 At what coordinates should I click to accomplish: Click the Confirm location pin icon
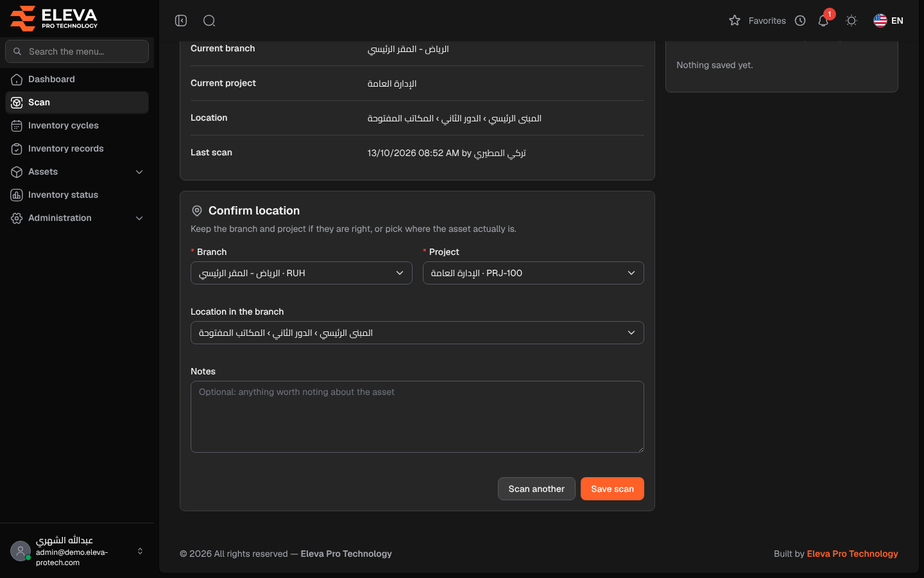pyautogui.click(x=197, y=211)
